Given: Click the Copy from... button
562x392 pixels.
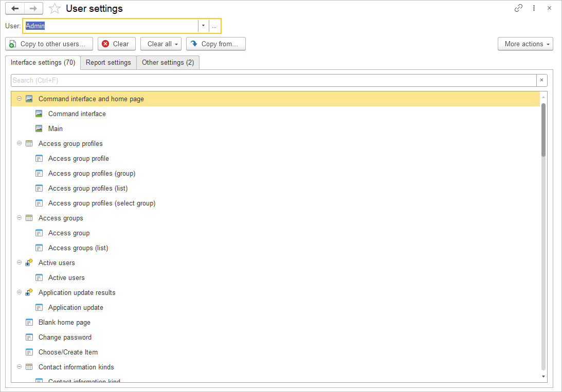Looking at the screenshot, I should coord(216,44).
